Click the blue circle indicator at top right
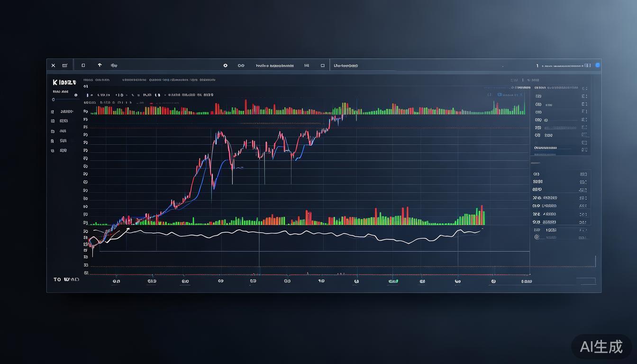The width and height of the screenshot is (637, 364). tap(598, 65)
